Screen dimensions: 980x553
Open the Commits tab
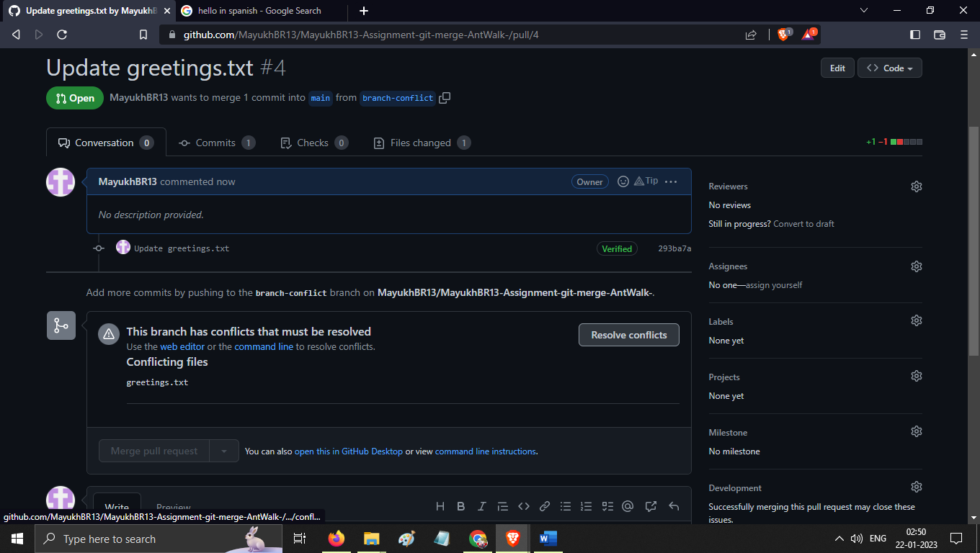click(217, 143)
